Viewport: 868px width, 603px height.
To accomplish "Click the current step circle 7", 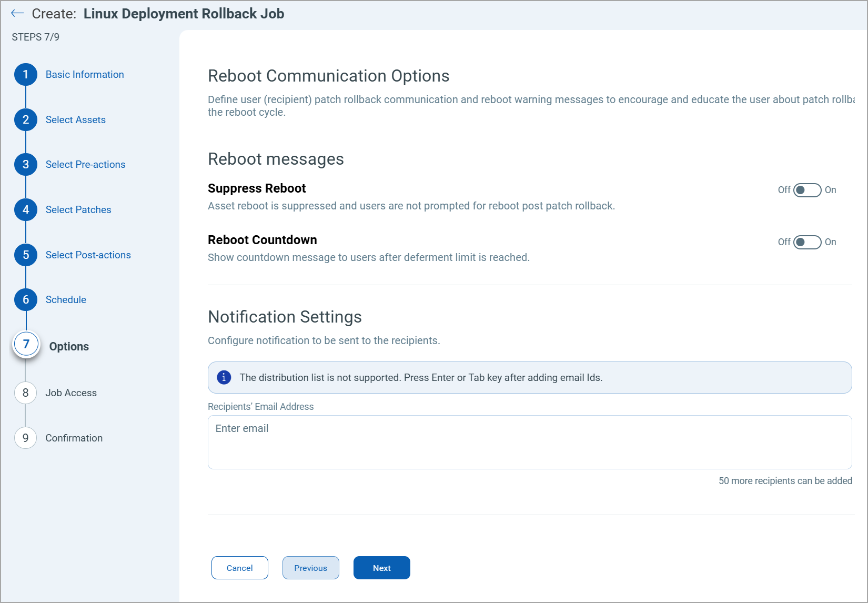I will (x=25, y=344).
